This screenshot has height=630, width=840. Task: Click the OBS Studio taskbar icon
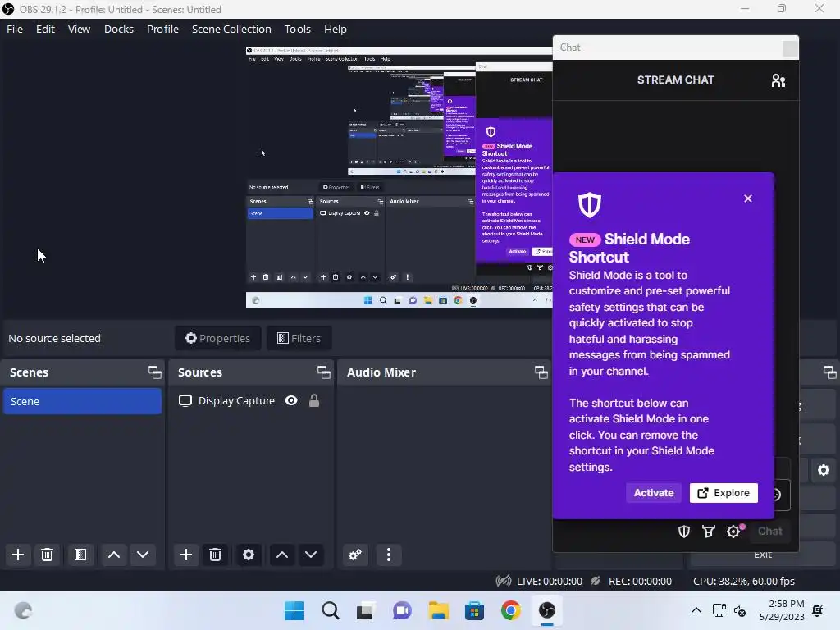[x=547, y=610]
